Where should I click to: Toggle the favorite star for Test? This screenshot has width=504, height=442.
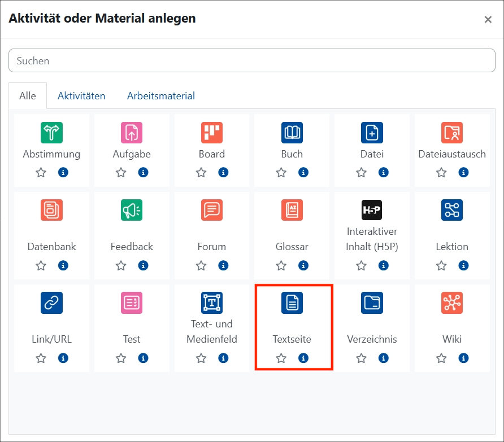pos(121,358)
